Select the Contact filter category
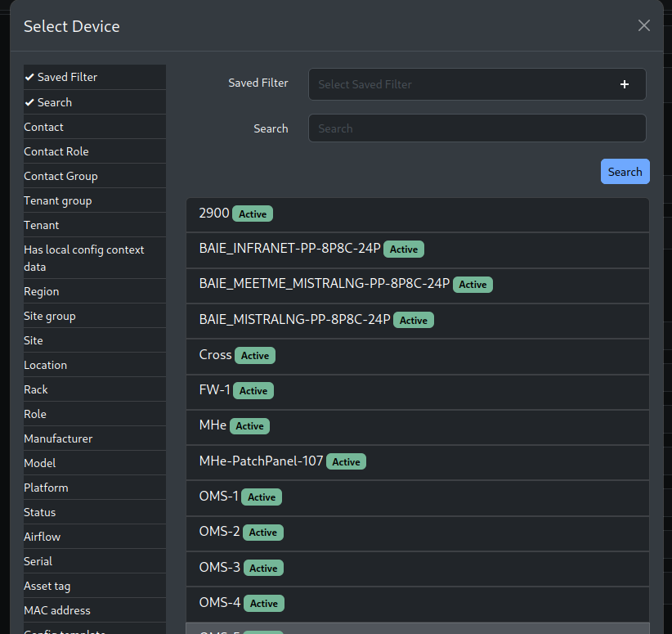 coord(43,127)
